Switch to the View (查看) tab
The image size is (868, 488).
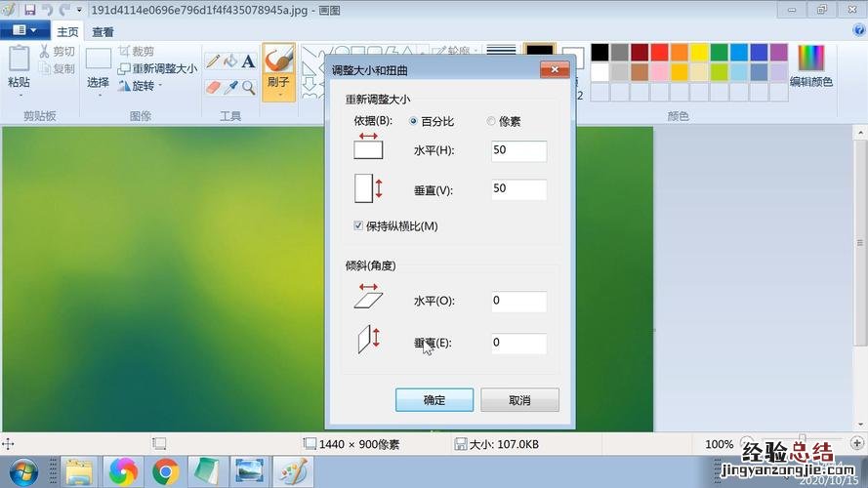(103, 31)
